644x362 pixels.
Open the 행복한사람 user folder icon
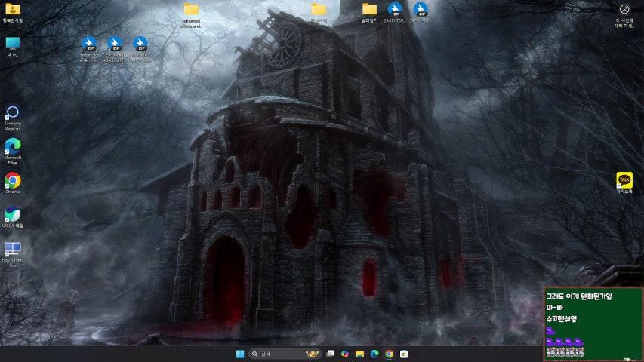[12, 12]
